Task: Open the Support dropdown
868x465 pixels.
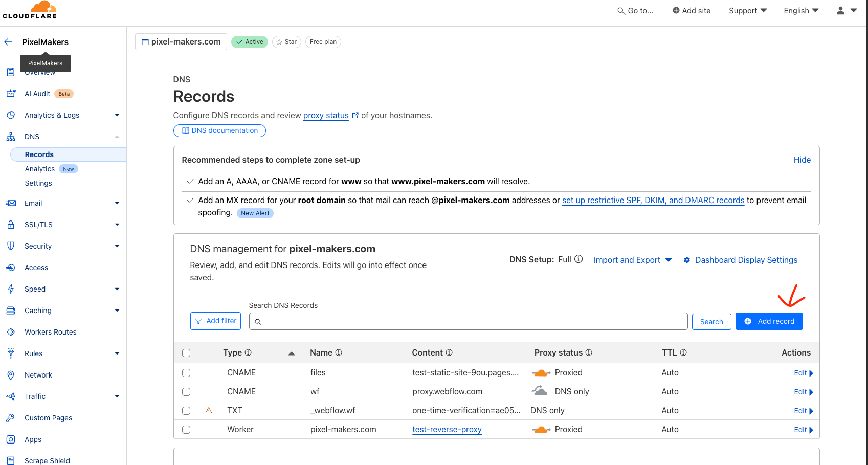Action: tap(748, 10)
